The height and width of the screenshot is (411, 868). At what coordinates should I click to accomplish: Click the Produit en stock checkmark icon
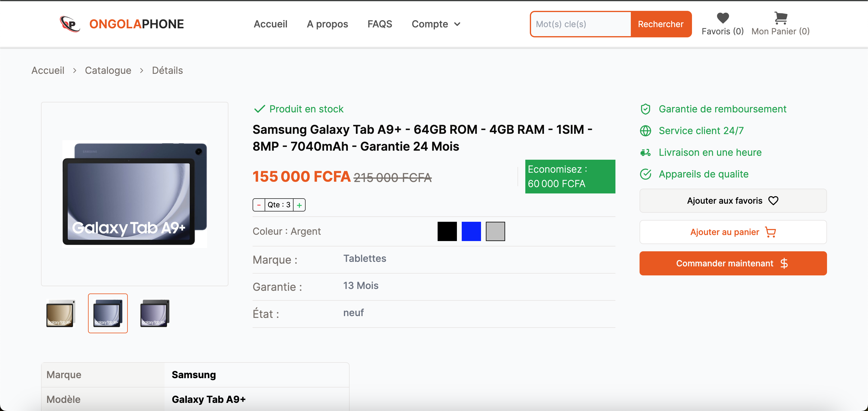coord(259,109)
